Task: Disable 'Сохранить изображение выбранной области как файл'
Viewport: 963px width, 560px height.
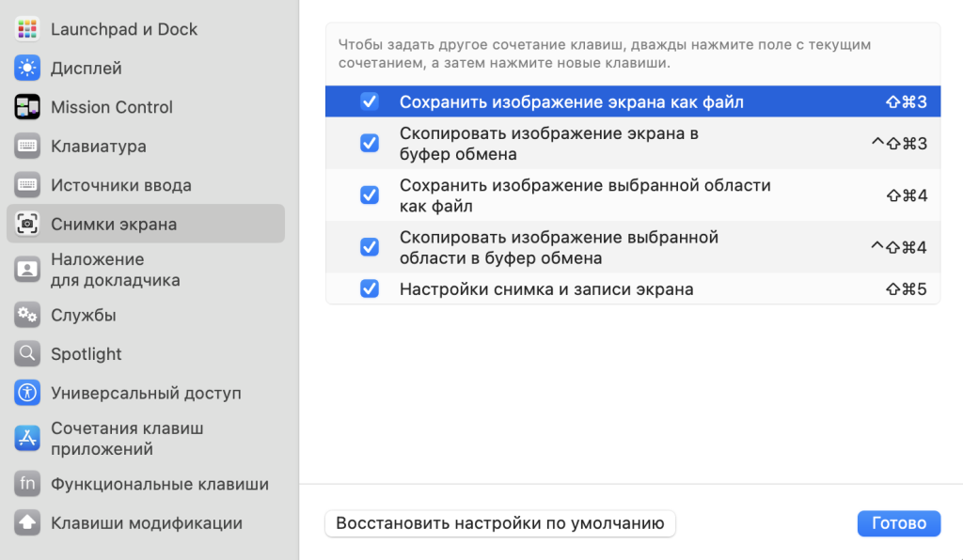Action: click(x=369, y=195)
